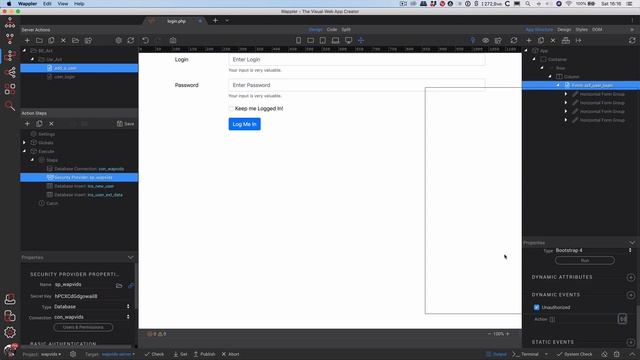Collapse the Steps node in Action Steps
Image resolution: width=640 pixels, height=360 pixels.
[33, 160]
